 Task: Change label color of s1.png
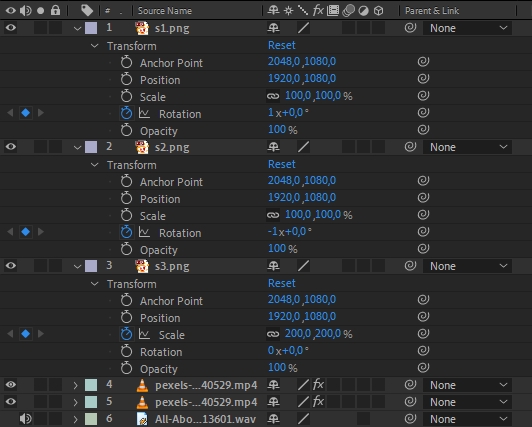pos(91,28)
